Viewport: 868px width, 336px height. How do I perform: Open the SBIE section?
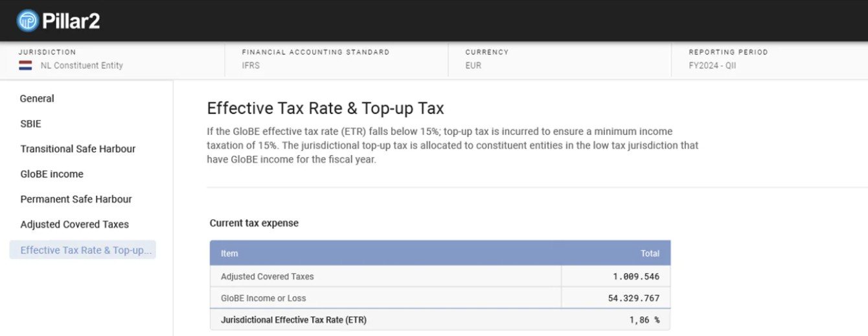point(30,124)
